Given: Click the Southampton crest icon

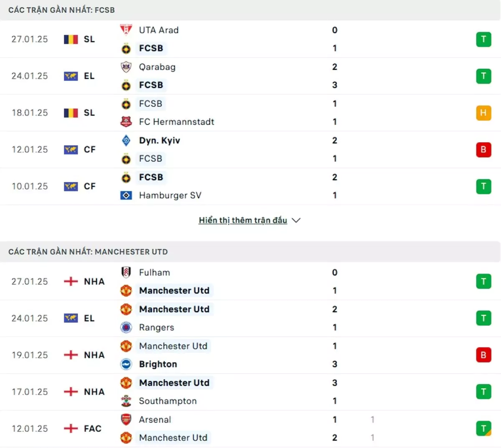Looking at the screenshot, I should click(x=126, y=401).
